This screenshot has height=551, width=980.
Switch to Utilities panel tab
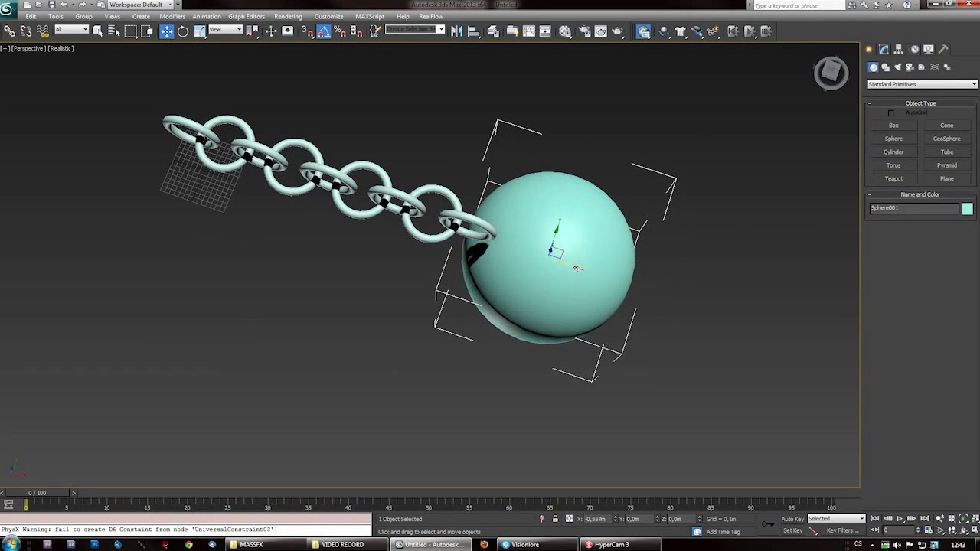(x=943, y=49)
